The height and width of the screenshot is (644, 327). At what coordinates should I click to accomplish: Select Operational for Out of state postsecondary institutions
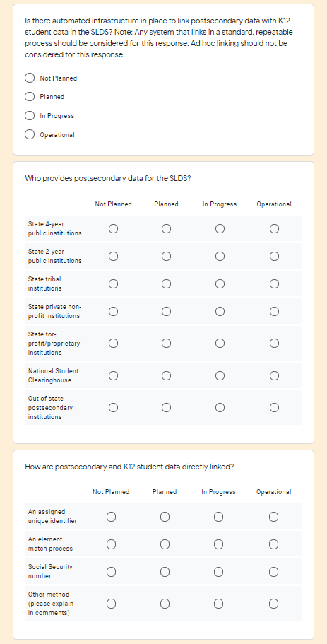pyautogui.click(x=274, y=407)
